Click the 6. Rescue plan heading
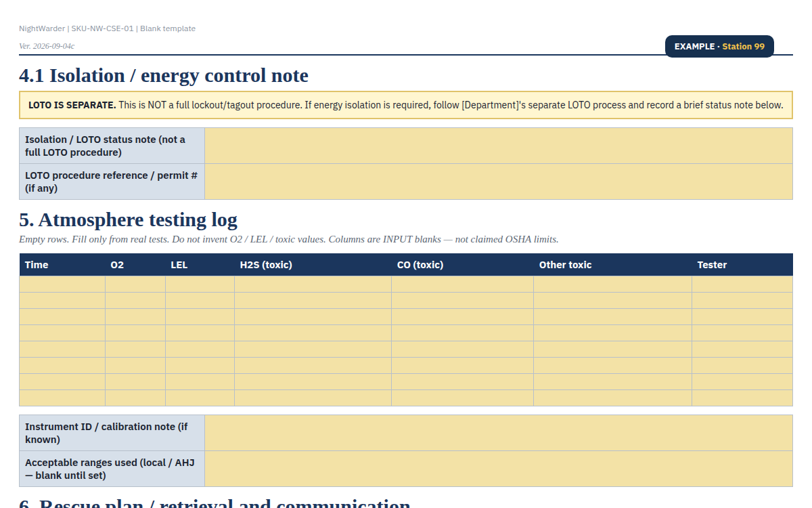This screenshot has width=812, height=508. 215,503
